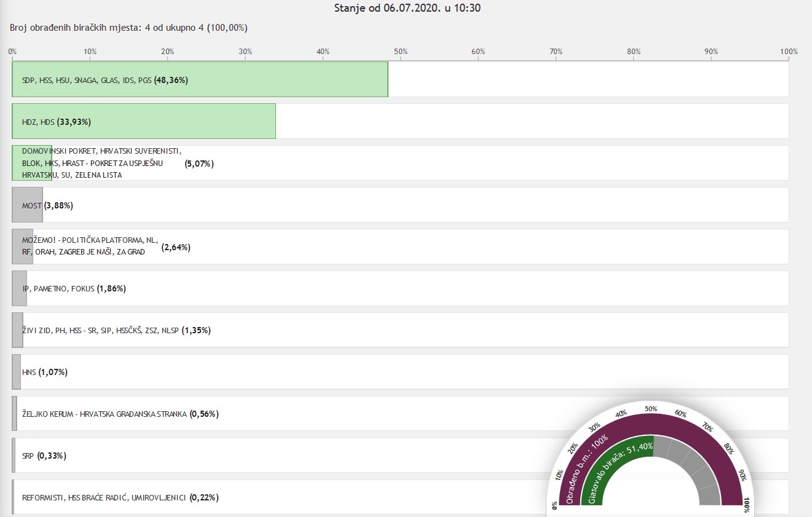Select the 2,64% result value
812x517 pixels.
(176, 247)
